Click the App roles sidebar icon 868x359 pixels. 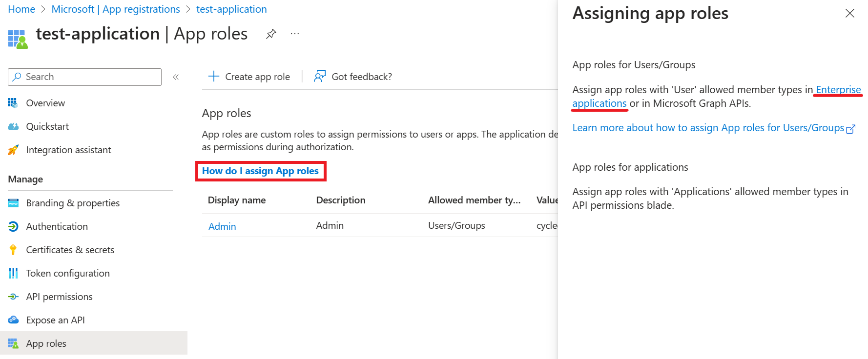coord(13,343)
